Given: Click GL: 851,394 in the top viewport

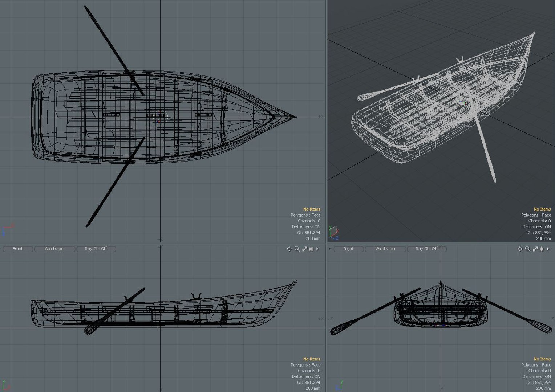Looking at the screenshot, I should (x=308, y=233).
